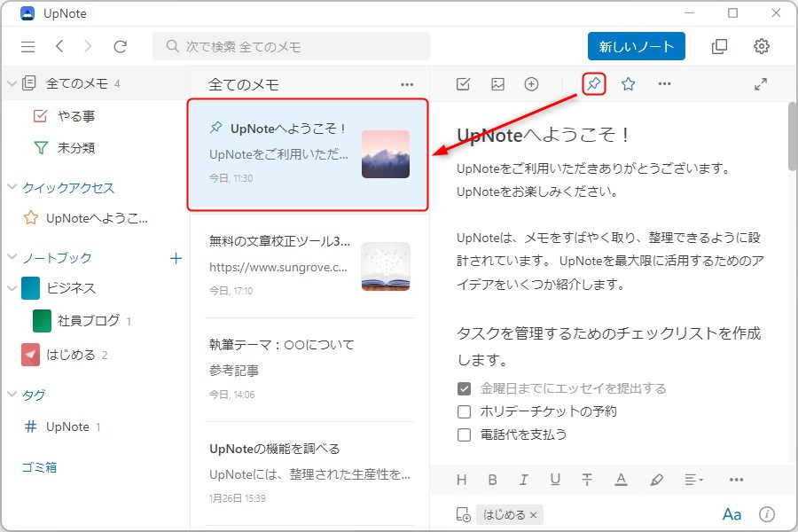The height and width of the screenshot is (532, 798).
Task: Apply heading with H format icon
Action: coord(462,480)
